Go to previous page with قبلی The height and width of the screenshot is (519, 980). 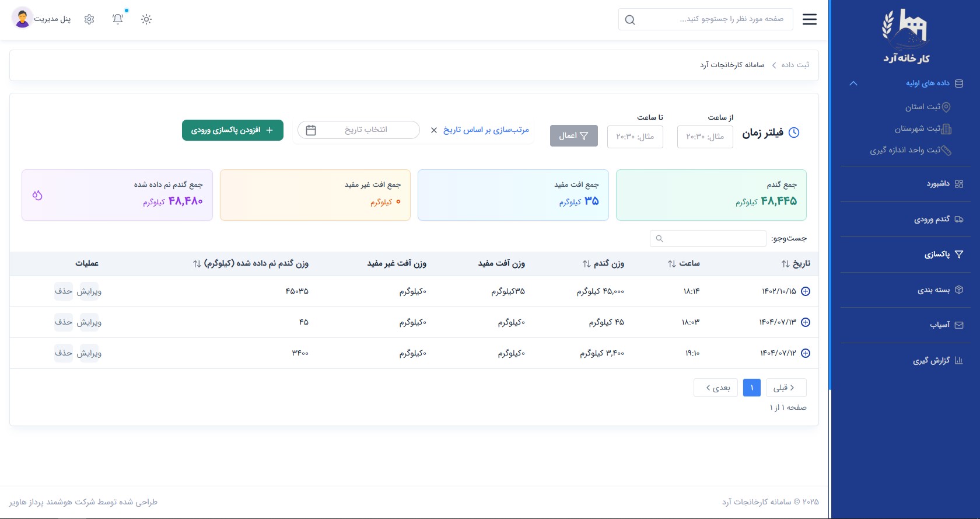786,388
